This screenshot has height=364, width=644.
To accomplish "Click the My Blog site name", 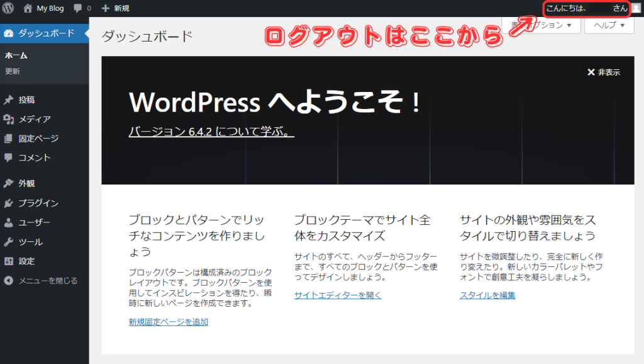I will 50,8.
